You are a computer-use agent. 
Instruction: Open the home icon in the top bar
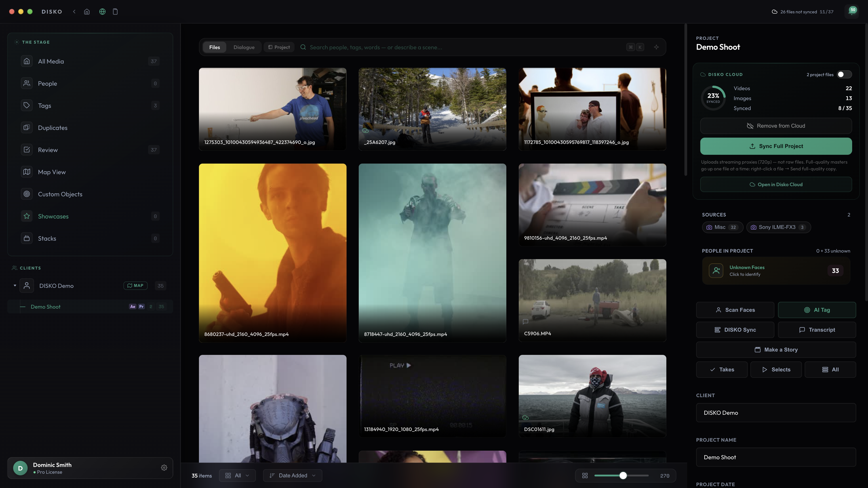click(x=87, y=12)
